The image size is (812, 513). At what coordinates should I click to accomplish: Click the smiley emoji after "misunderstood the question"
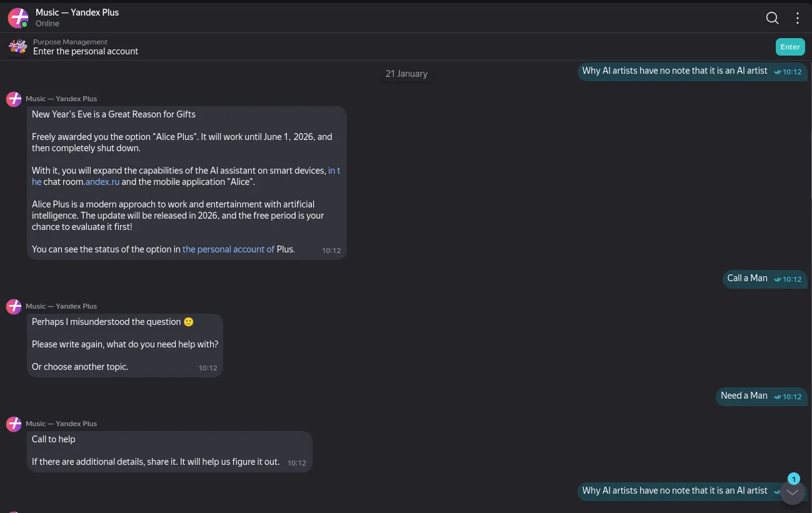[189, 322]
